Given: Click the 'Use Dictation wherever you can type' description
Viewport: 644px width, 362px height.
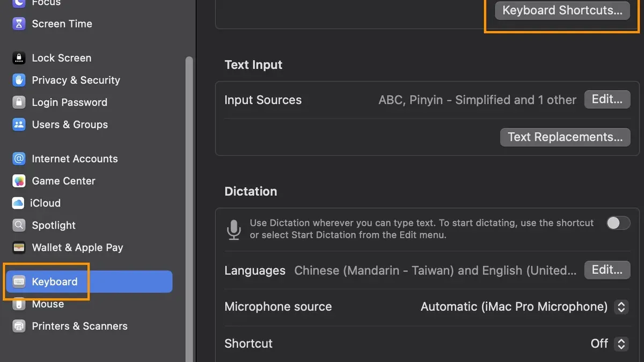Looking at the screenshot, I should (422, 229).
